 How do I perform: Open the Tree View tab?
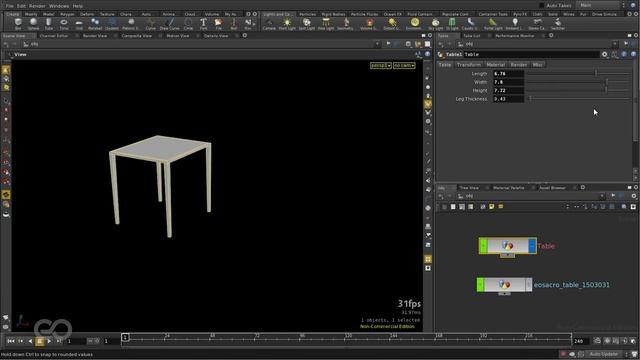tap(469, 188)
